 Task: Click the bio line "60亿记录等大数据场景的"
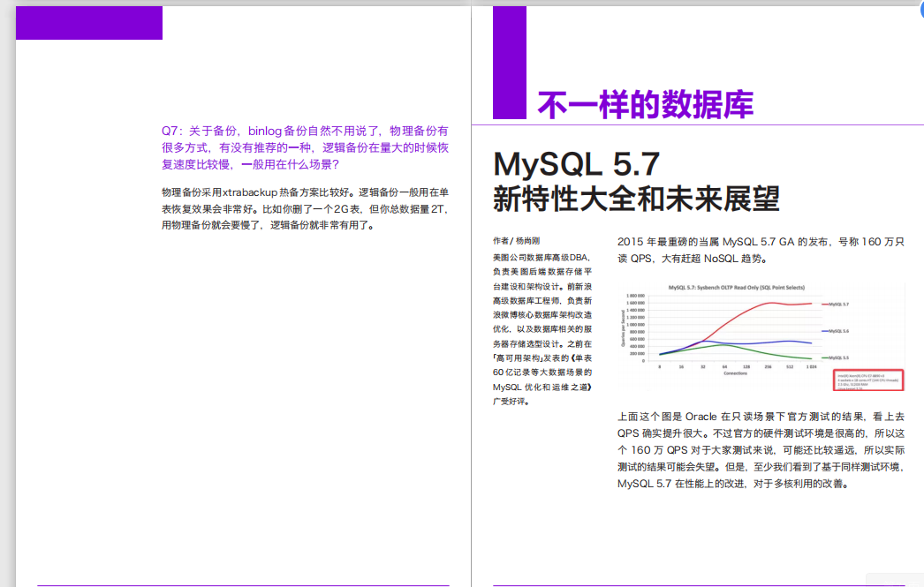(x=542, y=373)
